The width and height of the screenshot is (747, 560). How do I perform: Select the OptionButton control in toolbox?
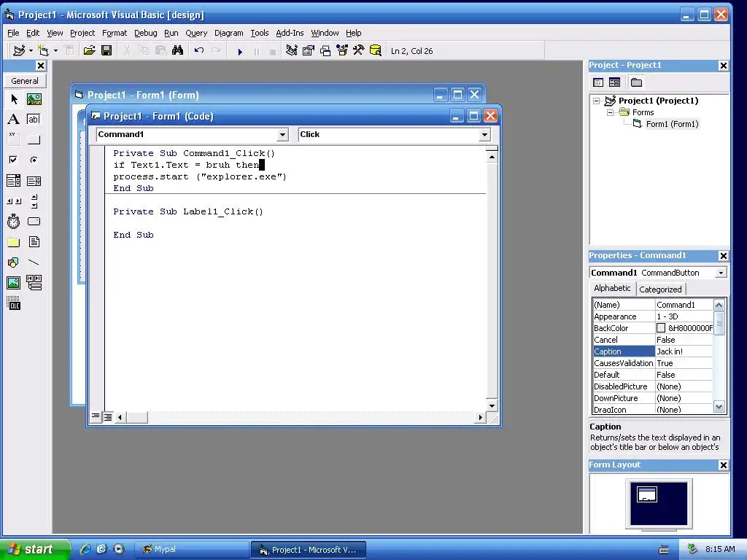point(34,160)
